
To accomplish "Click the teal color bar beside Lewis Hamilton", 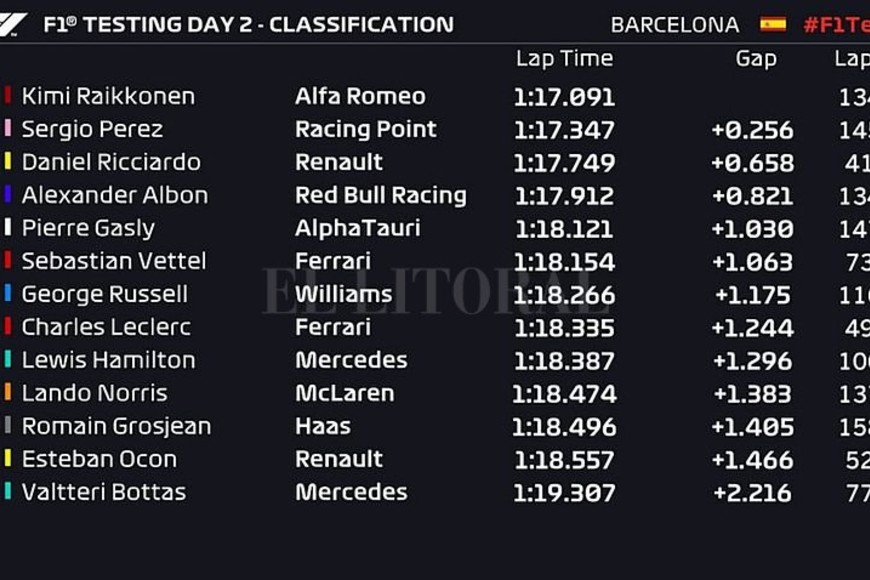I will (x=8, y=360).
